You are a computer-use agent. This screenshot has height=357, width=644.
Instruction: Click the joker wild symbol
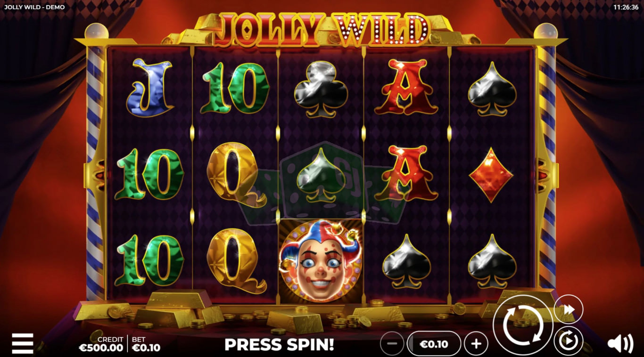[321, 260]
